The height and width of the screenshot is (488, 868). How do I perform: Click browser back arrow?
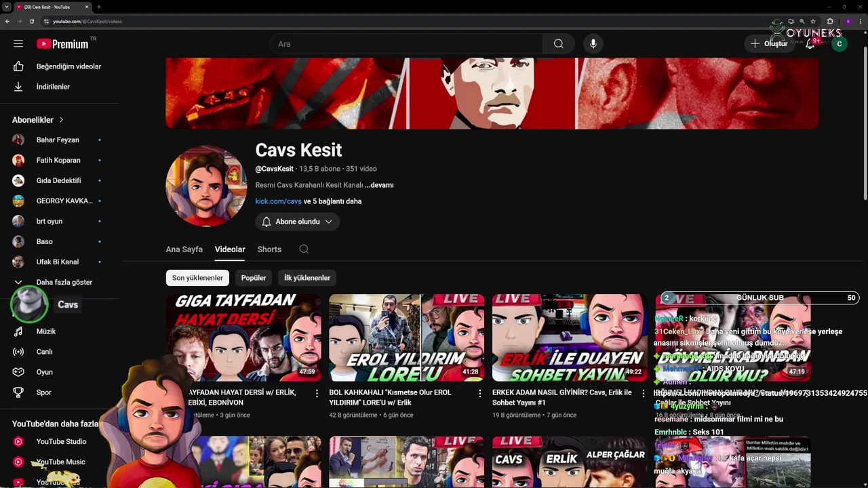[x=7, y=21]
